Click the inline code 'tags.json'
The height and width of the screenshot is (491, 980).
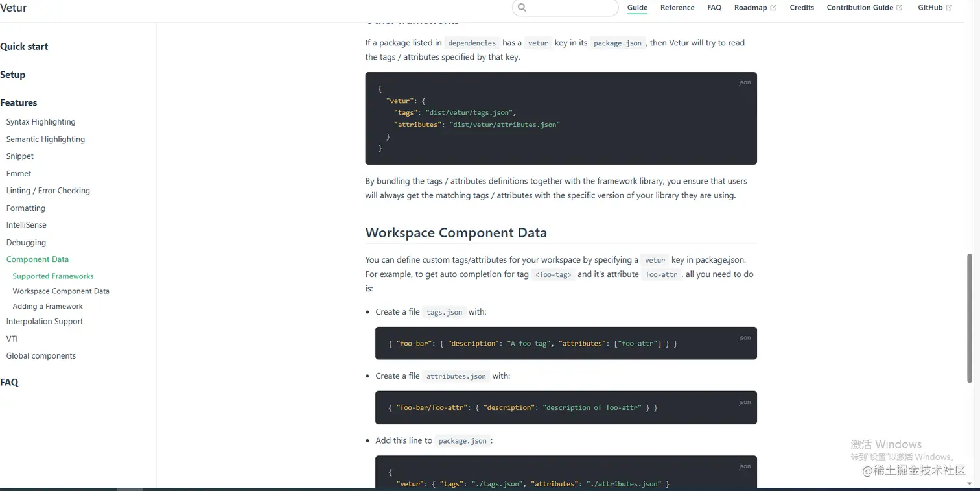pos(444,312)
